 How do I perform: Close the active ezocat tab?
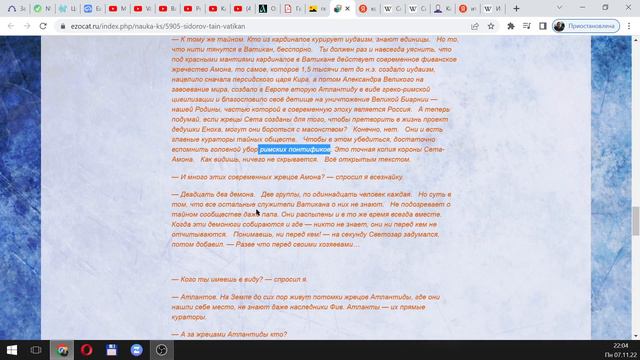click(x=348, y=9)
